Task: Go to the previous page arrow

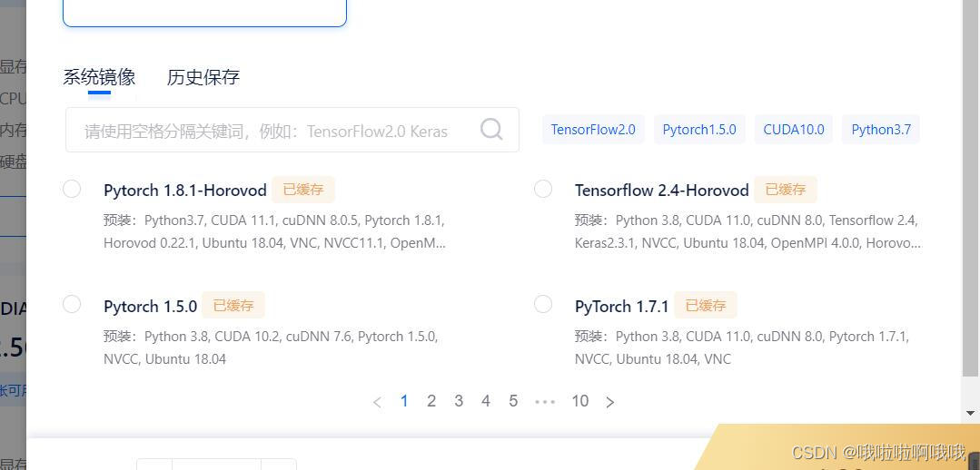Action: (x=377, y=402)
